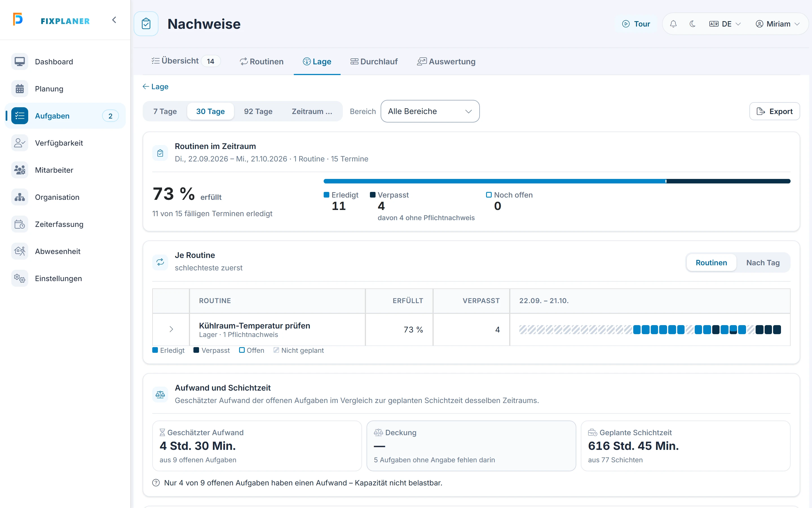Screen dimensions: 812x508
Task: Click the Geplante Schichtzeit card
Action: pyautogui.click(x=685, y=446)
